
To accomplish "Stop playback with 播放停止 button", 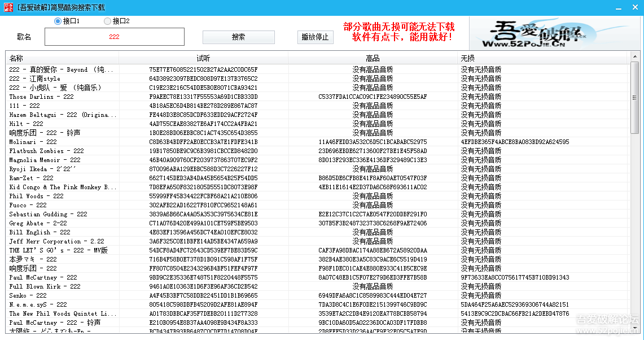I will (x=315, y=37).
